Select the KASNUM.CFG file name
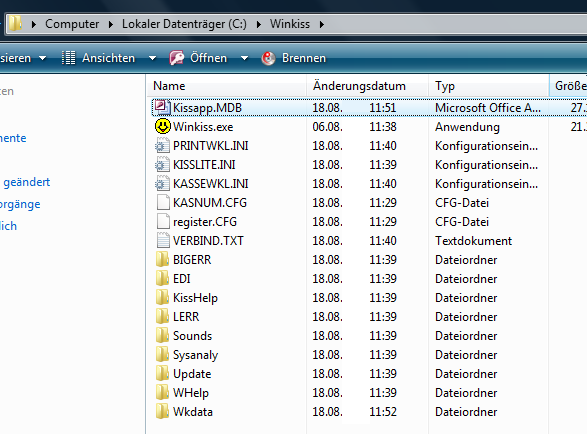 tap(210, 203)
